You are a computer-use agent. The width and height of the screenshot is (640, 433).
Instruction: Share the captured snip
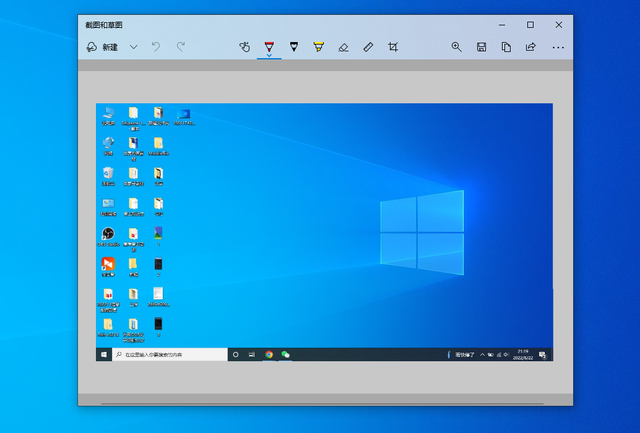pos(531,47)
